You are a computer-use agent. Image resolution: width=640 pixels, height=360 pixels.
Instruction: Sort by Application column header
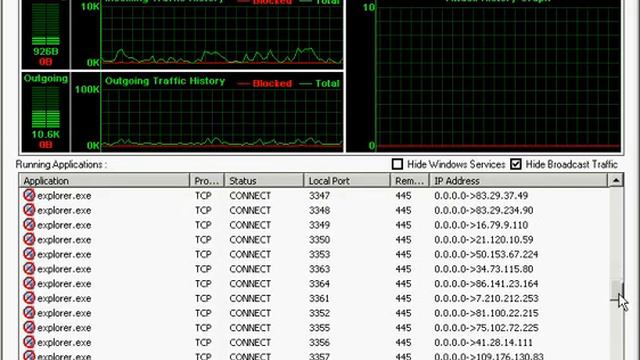[x=104, y=180]
